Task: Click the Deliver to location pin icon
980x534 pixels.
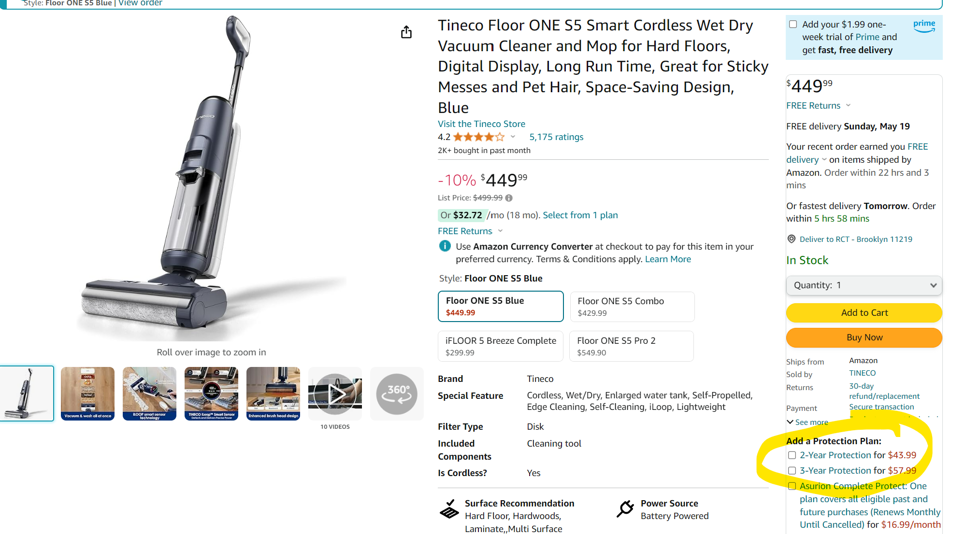Action: click(792, 239)
